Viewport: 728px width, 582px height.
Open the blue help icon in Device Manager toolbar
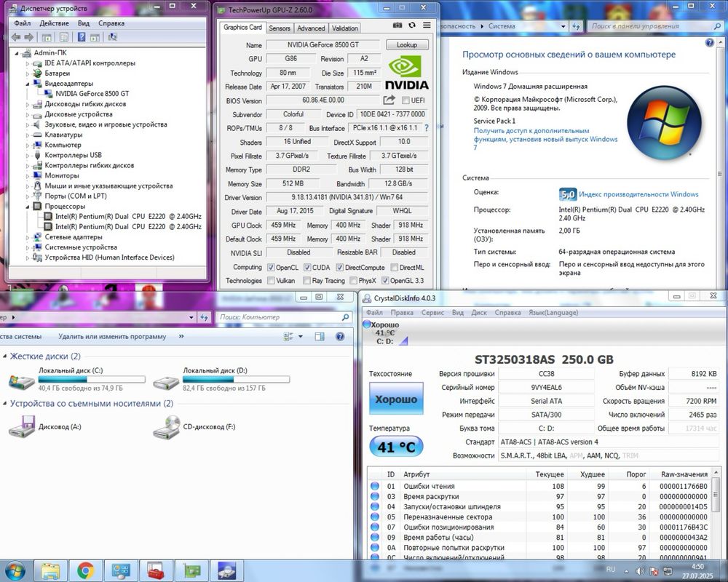point(82,37)
